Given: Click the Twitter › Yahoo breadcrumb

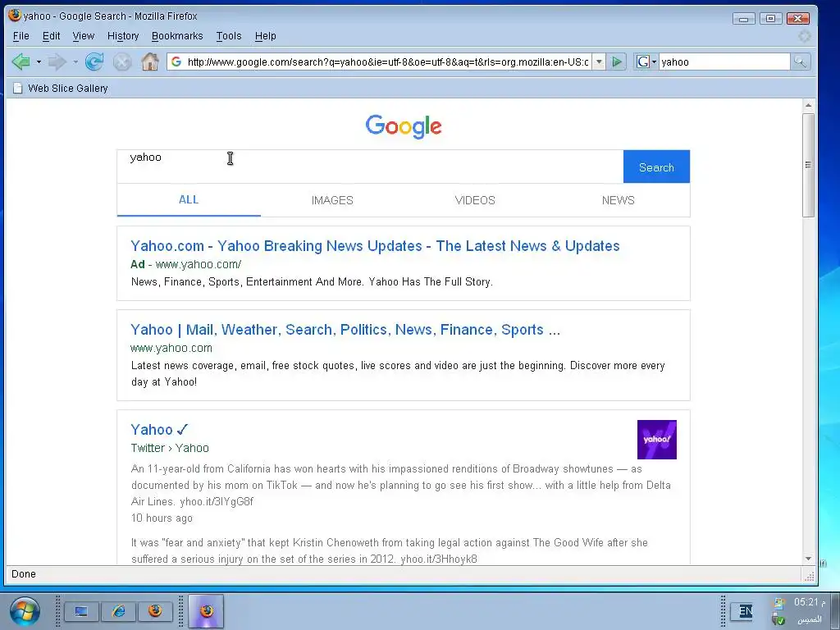Looking at the screenshot, I should (170, 448).
